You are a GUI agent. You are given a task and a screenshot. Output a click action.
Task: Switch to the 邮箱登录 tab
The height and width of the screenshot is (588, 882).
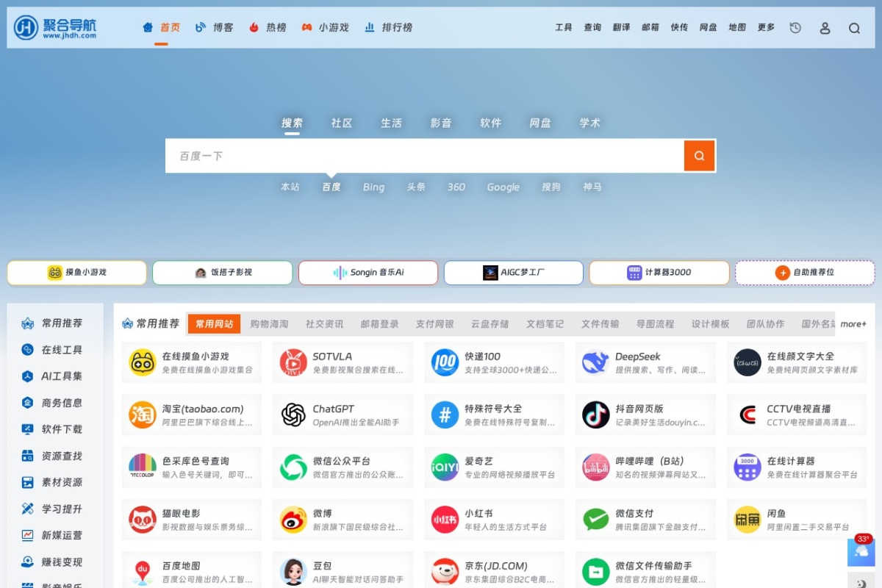379,324
